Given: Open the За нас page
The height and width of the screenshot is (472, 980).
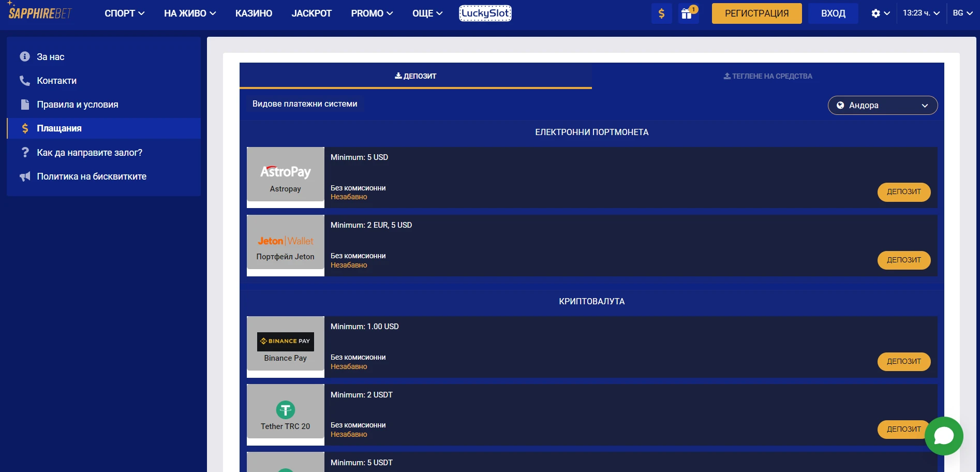Looking at the screenshot, I should pyautogui.click(x=51, y=57).
